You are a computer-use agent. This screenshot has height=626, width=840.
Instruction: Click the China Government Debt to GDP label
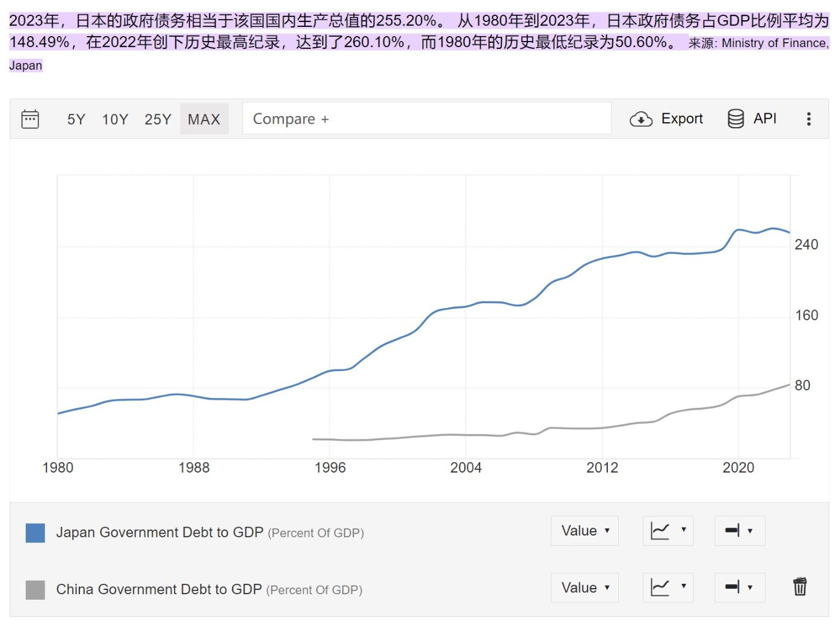159,589
